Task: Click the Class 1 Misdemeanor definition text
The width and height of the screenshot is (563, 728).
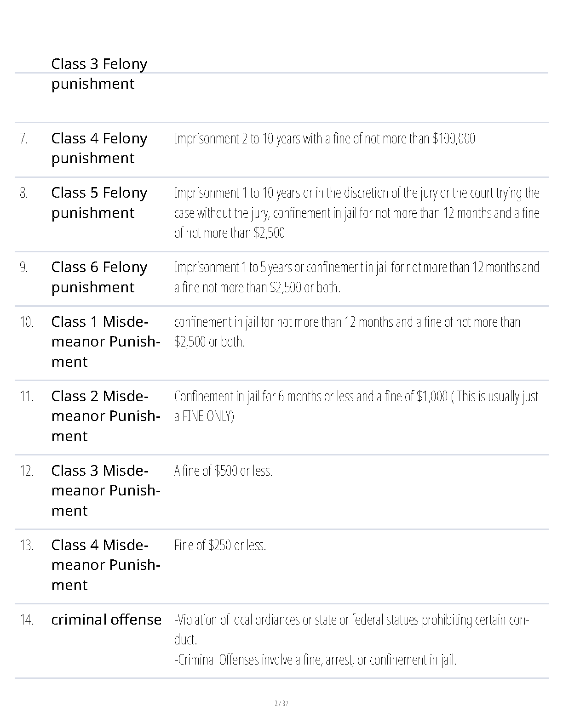Action: click(x=347, y=331)
